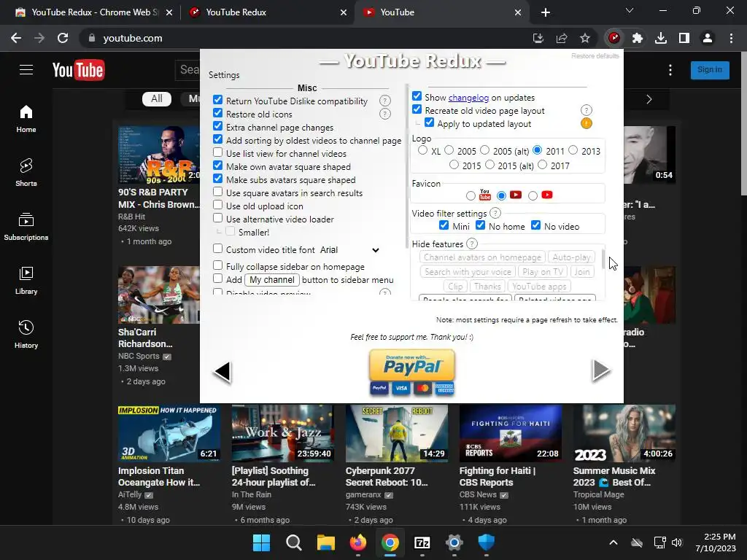Click help icon for Return YouTube Dislike
Screen dimensions: 747x560
coord(385,101)
